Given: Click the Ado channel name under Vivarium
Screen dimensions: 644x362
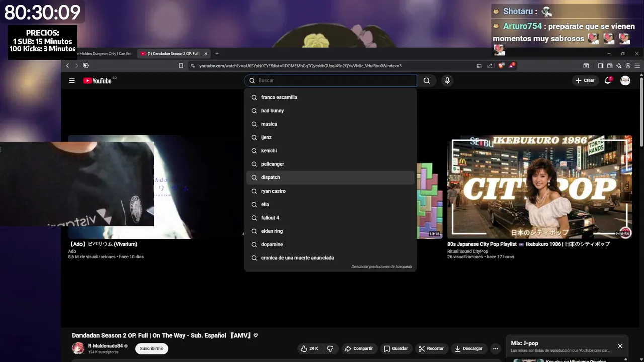Looking at the screenshot, I should 72,251.
